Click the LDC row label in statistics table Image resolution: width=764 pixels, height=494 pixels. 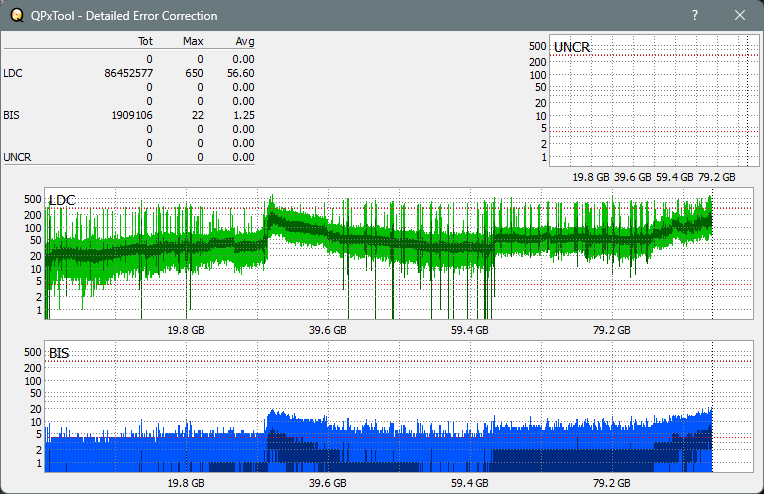pos(13,73)
